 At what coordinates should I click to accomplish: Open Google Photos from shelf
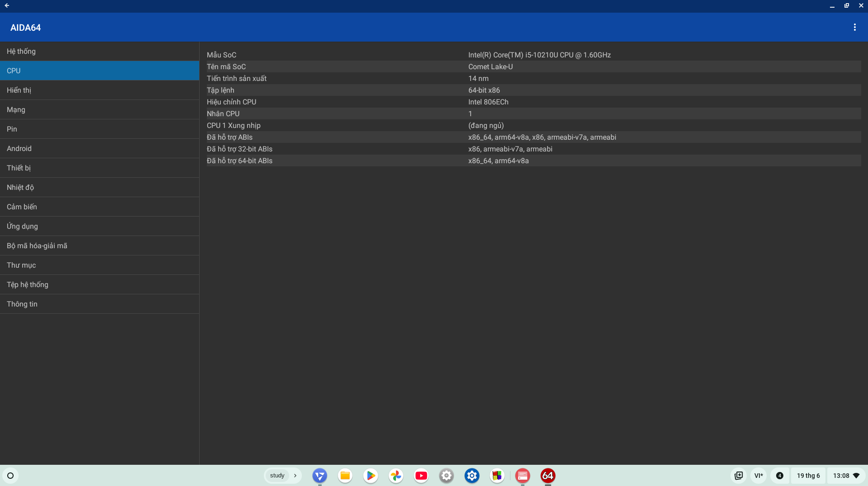[x=396, y=476]
